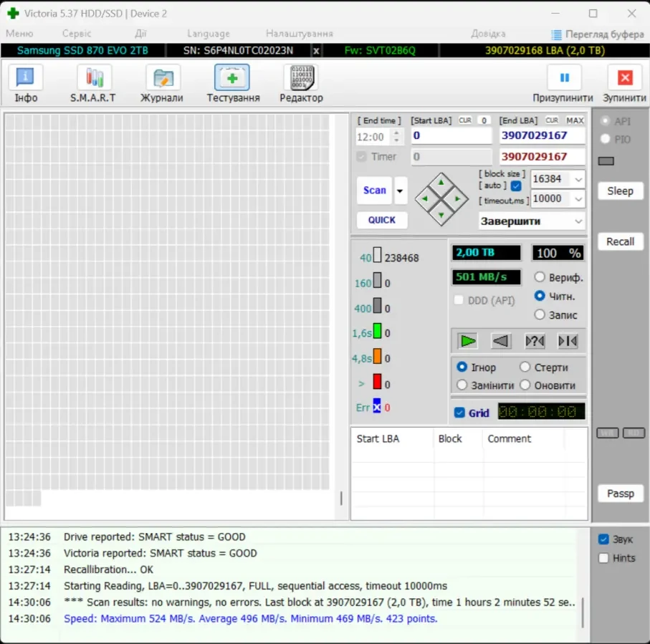Screen dimensions: 650x644
Task: Click the CUR button for Start LBA
Action: (465, 120)
